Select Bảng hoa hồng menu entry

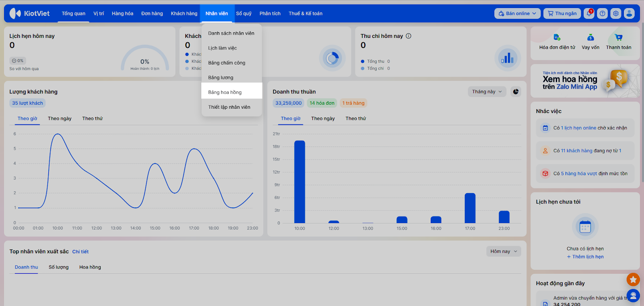[225, 92]
